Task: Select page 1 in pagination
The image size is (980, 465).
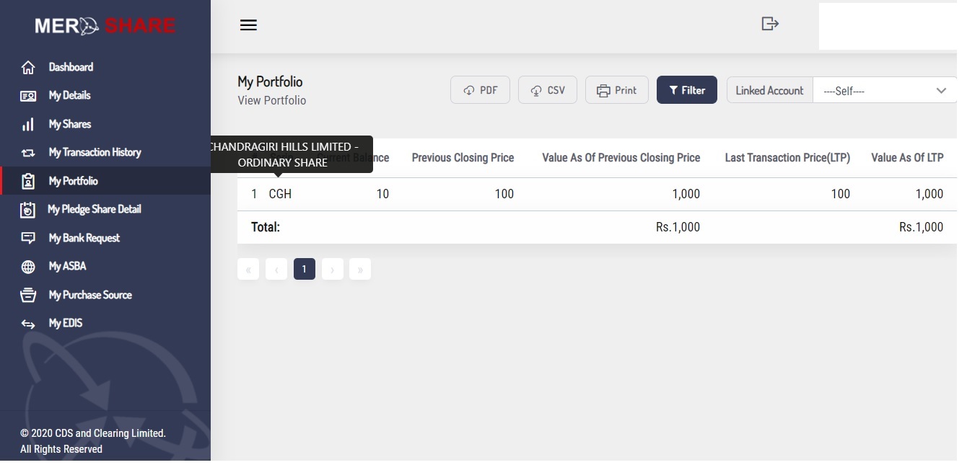Action: [304, 270]
